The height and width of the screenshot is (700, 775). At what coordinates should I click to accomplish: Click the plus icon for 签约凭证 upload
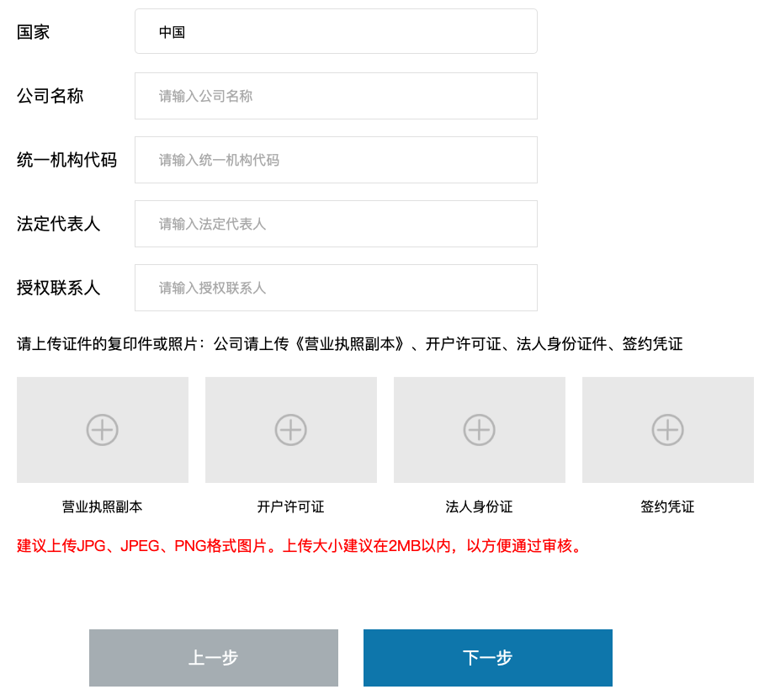tap(668, 430)
